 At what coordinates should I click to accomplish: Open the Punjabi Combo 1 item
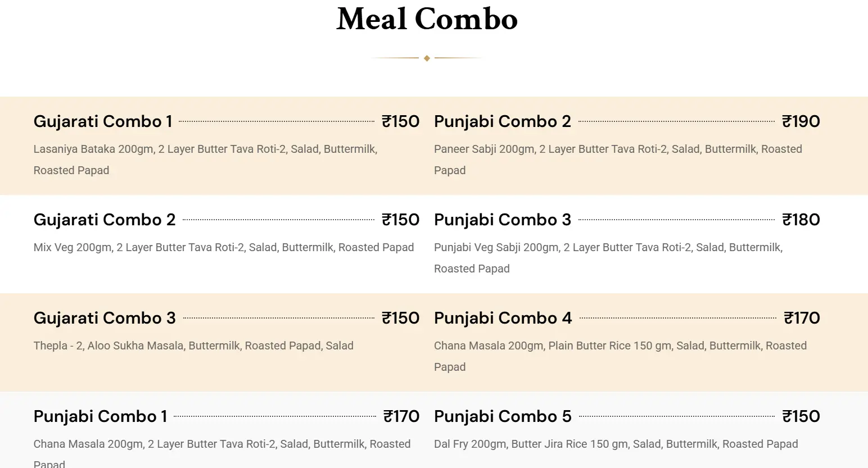[x=101, y=416]
